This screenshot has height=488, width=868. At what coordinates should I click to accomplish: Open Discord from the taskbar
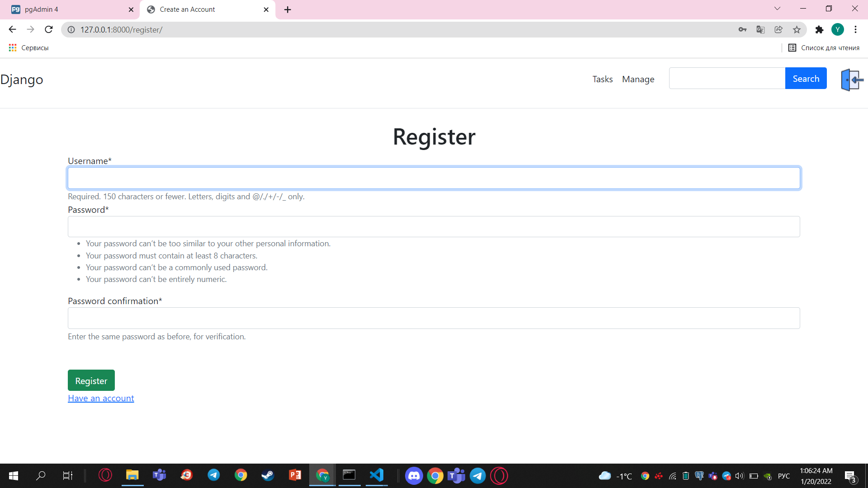414,475
